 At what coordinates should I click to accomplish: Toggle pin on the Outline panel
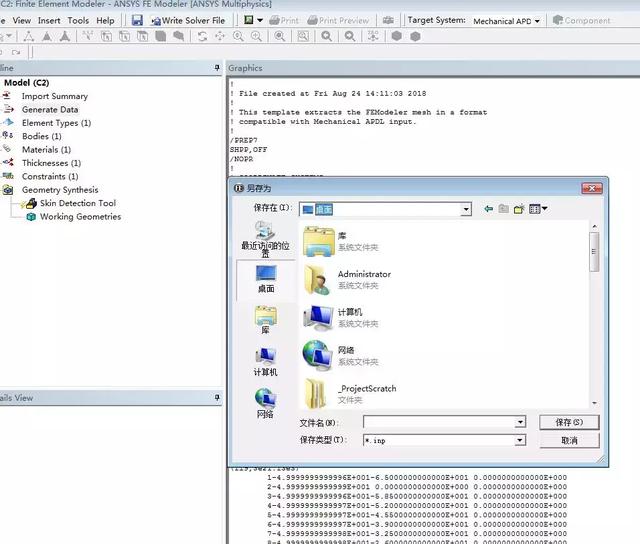point(217,68)
